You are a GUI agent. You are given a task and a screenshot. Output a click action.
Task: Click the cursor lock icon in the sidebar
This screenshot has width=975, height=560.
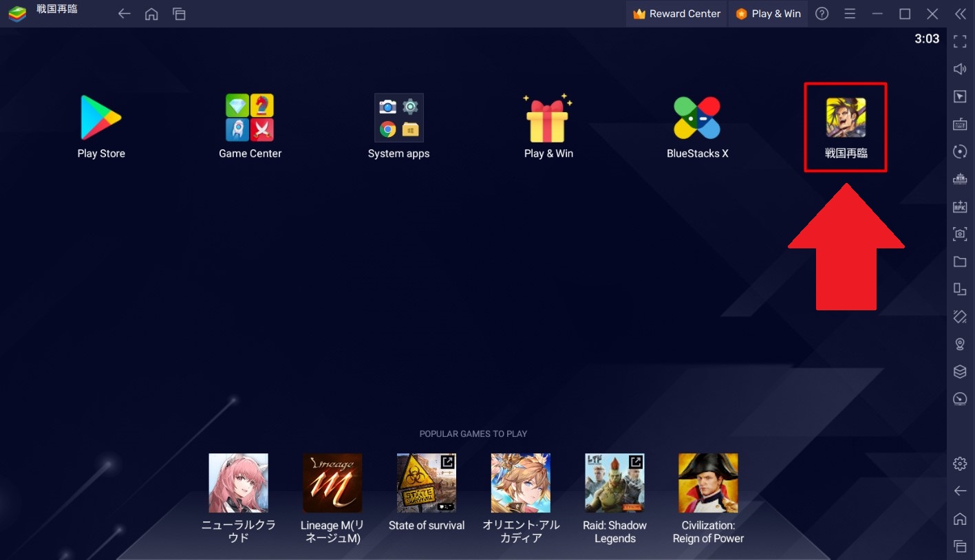tap(960, 96)
